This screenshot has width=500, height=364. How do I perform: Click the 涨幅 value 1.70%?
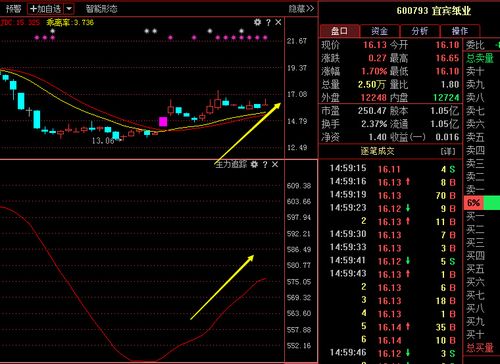[374, 71]
